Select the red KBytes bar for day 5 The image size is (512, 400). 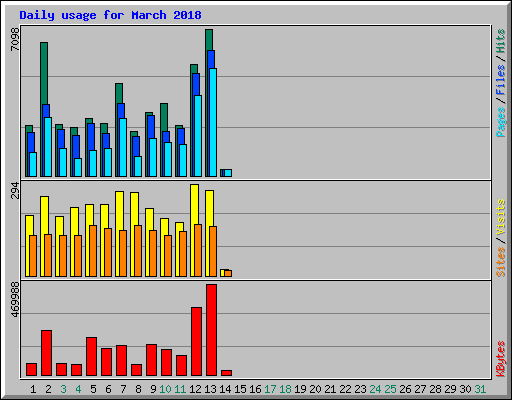click(91, 357)
